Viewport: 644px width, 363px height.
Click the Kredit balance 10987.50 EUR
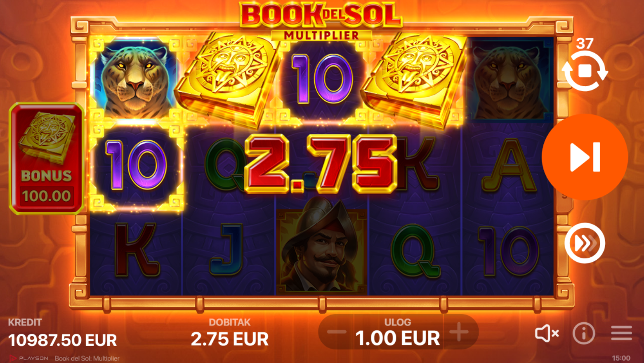pyautogui.click(x=62, y=340)
